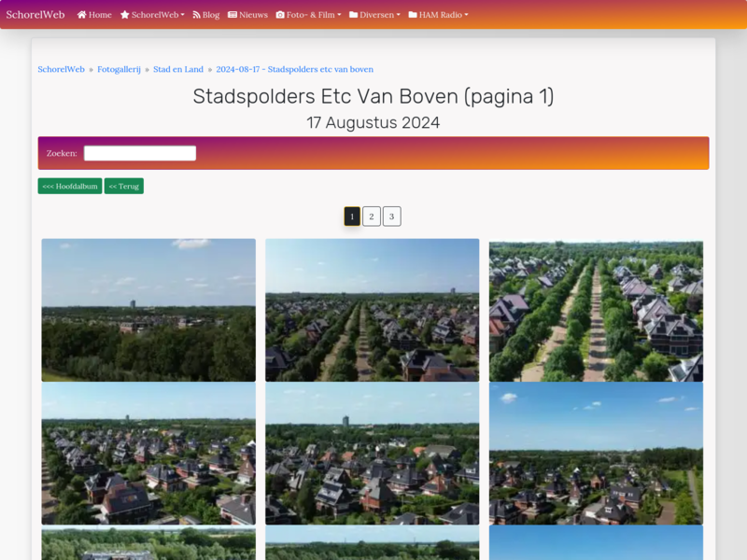This screenshot has width=747, height=560.
Task: Open third-row middle partially visible treeline photo
Action: pyautogui.click(x=372, y=543)
